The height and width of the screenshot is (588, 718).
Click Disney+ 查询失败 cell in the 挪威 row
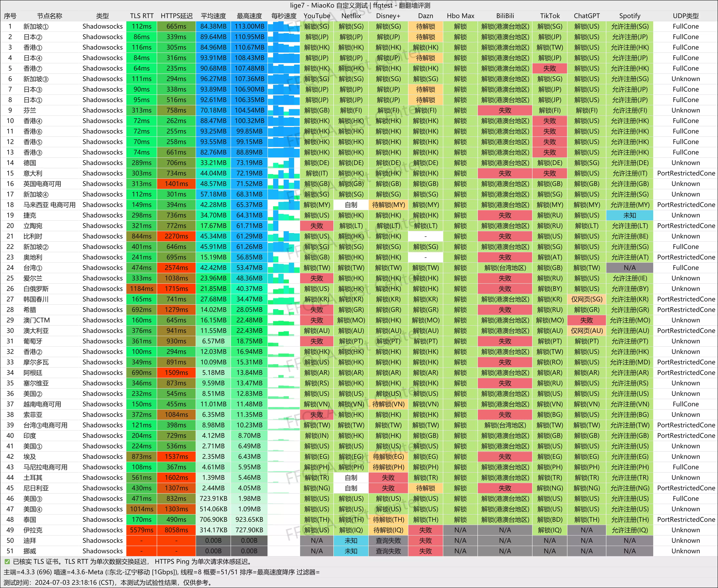pyautogui.click(x=388, y=551)
